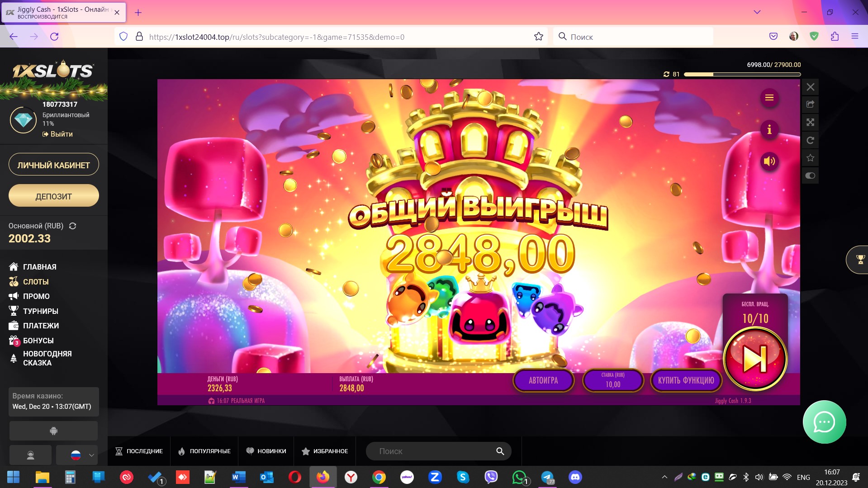Click the 1XSLOTS logo
The width and height of the screenshot is (868, 488).
53,70
